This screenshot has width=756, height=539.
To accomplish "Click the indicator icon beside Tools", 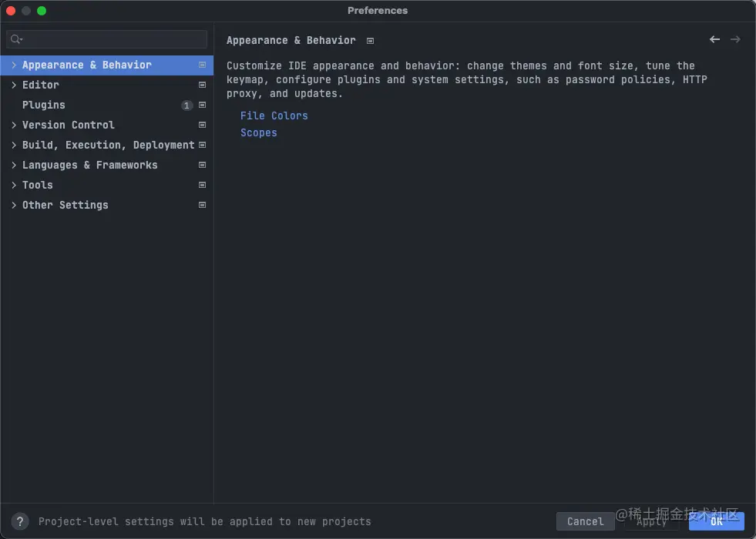I will [x=202, y=185].
